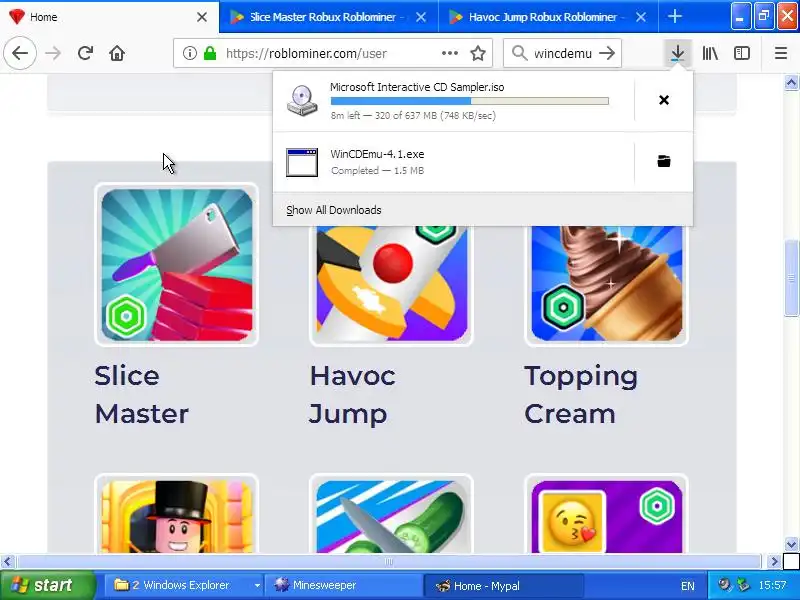Open the browser home page
This screenshot has height=600, width=800.
click(117, 53)
